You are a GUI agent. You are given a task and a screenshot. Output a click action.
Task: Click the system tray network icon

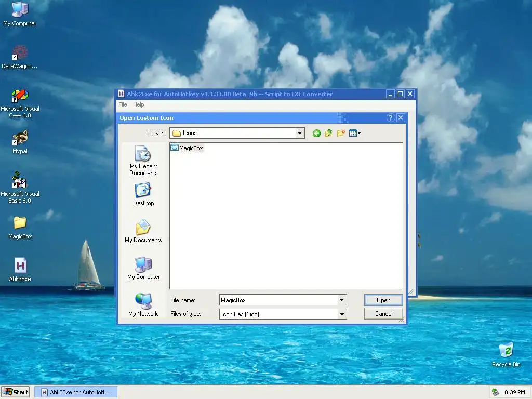[x=496, y=392]
